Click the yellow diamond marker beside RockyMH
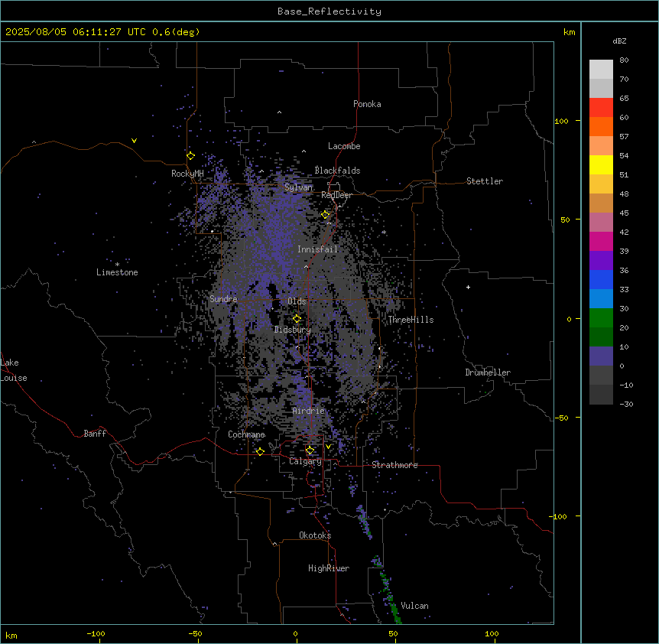659x644 pixels. click(x=190, y=156)
